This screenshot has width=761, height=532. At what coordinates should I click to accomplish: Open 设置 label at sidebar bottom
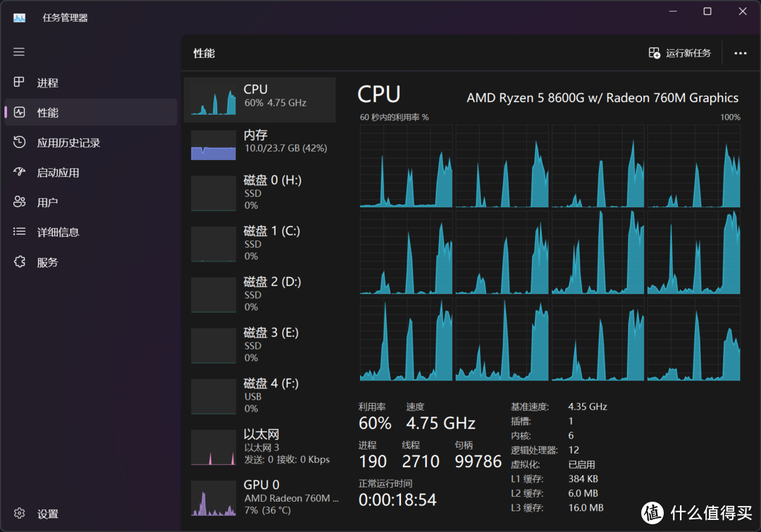click(48, 514)
